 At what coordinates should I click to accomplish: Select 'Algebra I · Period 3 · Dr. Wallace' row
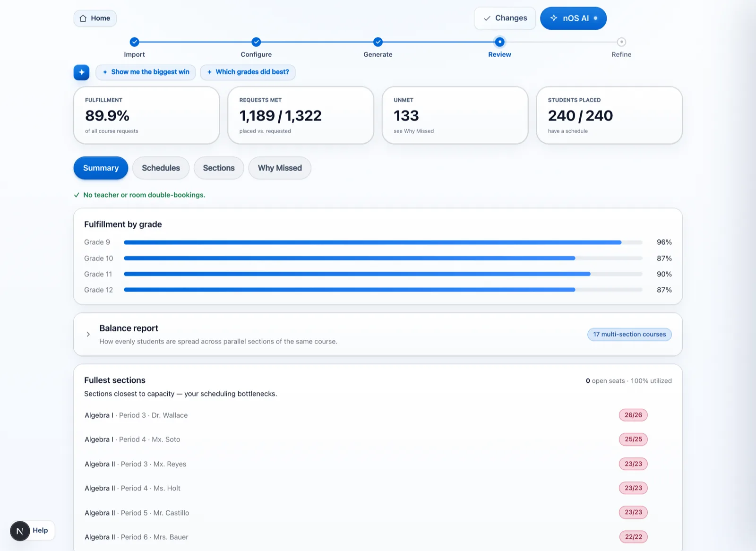coord(378,415)
